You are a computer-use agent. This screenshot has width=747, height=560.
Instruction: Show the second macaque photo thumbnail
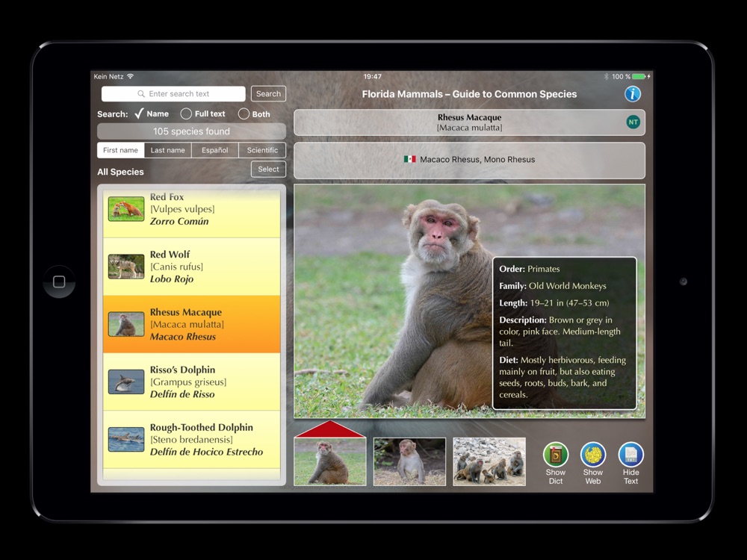click(409, 462)
